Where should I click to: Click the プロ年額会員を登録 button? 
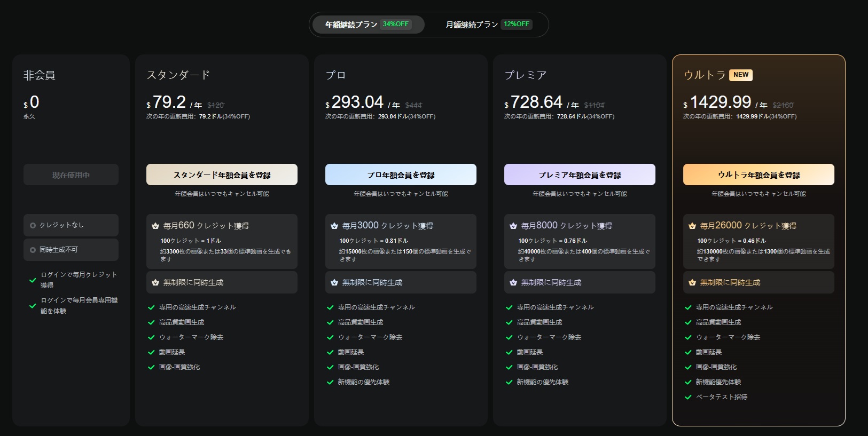(401, 175)
